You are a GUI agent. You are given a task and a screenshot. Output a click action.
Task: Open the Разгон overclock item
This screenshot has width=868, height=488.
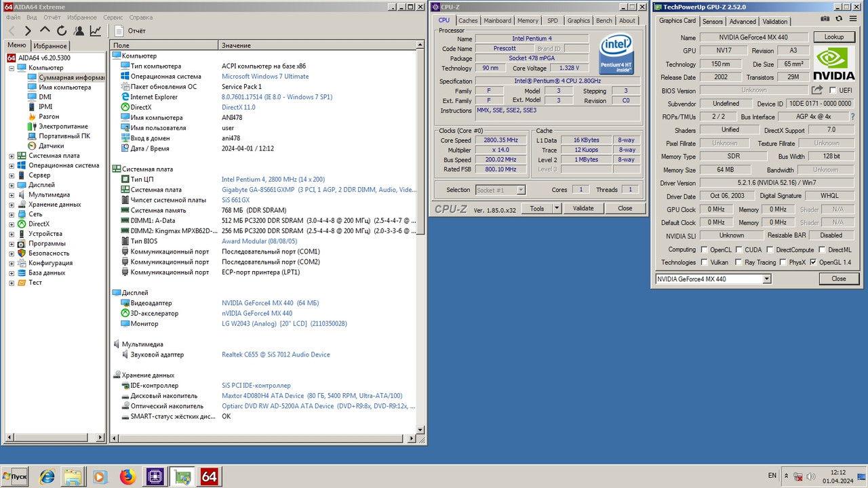tap(49, 117)
